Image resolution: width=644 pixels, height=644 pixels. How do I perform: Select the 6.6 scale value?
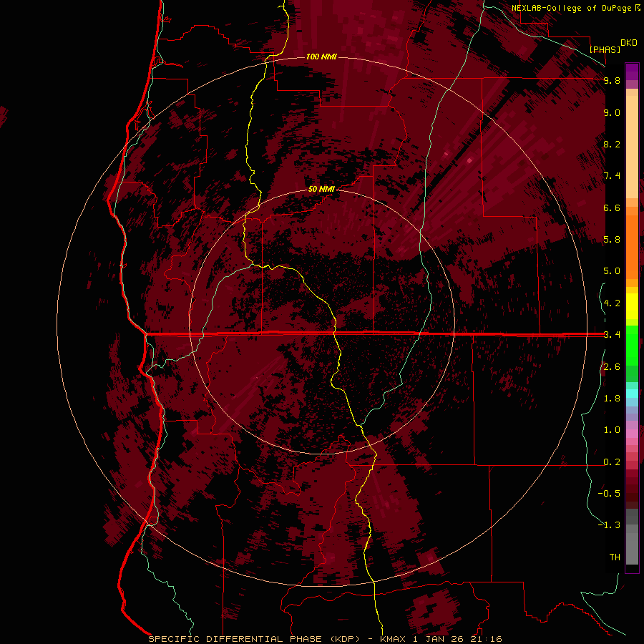pos(612,208)
